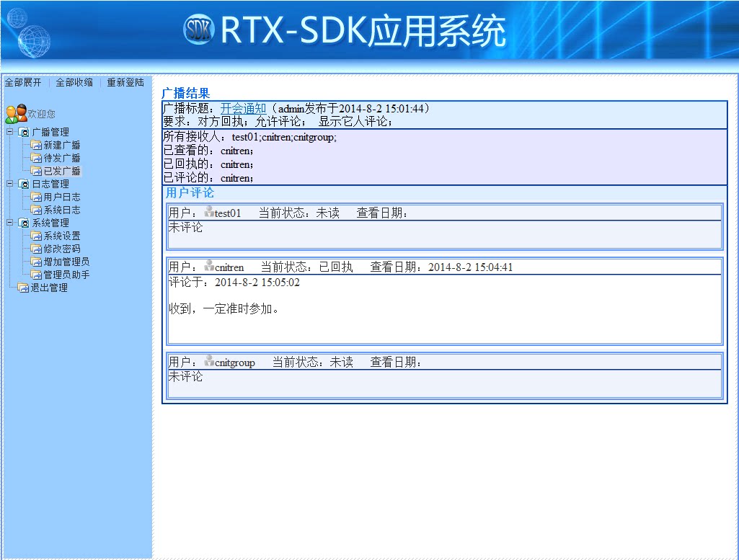Click the 系统设置 folder icon
Image resolution: width=739 pixels, height=560 pixels.
click(x=36, y=236)
